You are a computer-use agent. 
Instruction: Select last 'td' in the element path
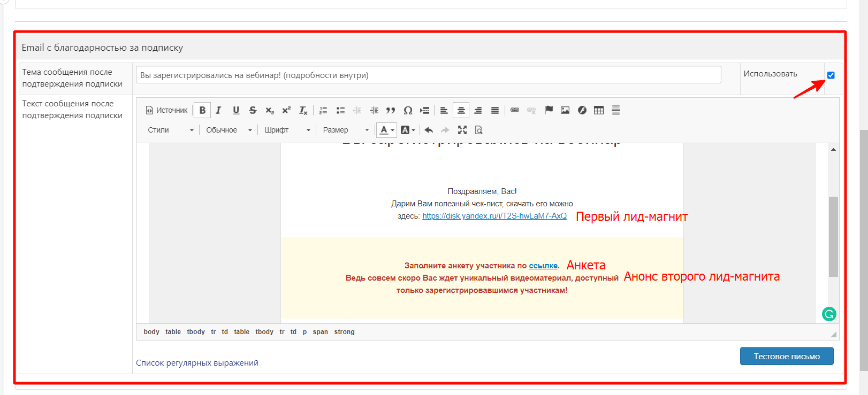[293, 332]
